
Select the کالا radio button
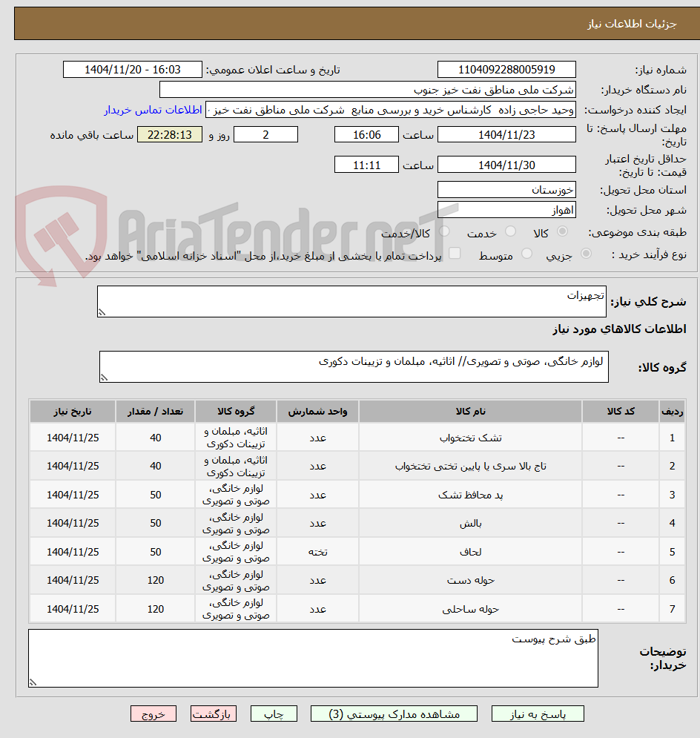click(x=562, y=231)
